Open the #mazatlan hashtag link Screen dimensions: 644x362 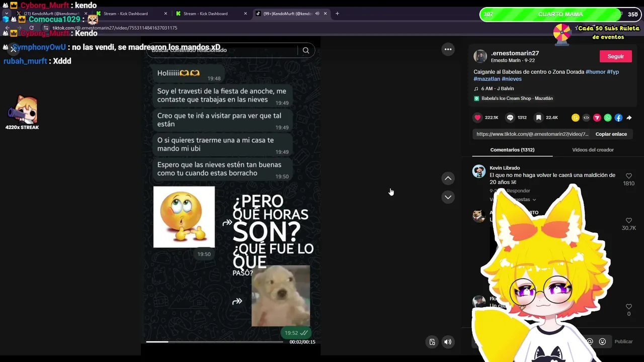click(x=487, y=79)
